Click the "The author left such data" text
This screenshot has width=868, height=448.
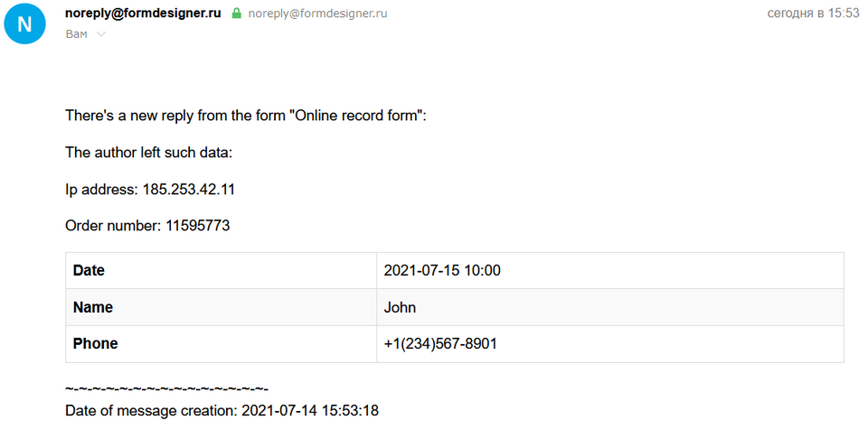click(149, 153)
